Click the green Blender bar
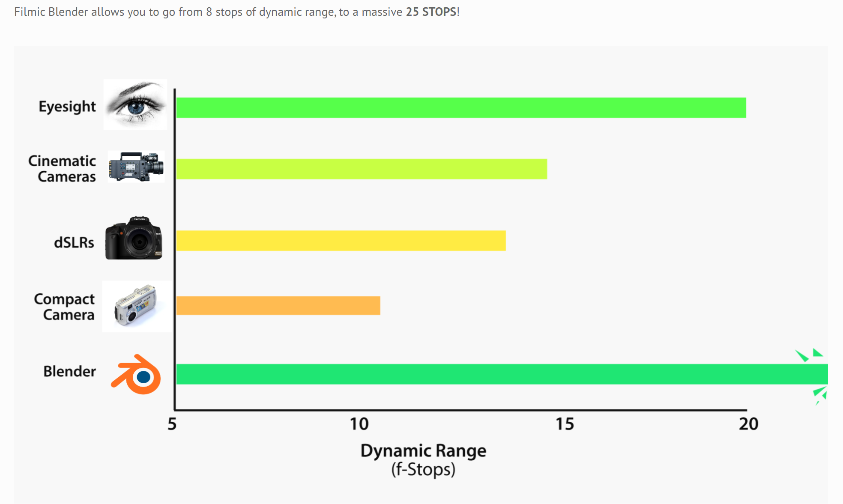The height and width of the screenshot is (504, 843). tap(501, 374)
